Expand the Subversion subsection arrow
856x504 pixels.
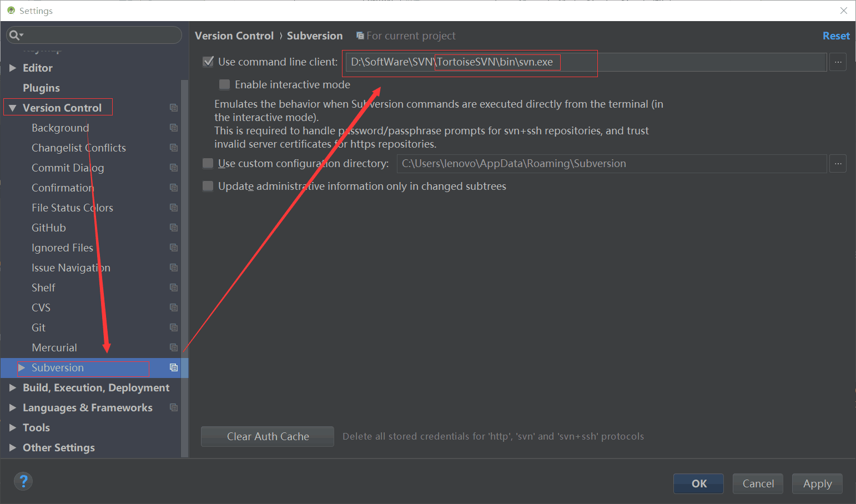coord(22,367)
